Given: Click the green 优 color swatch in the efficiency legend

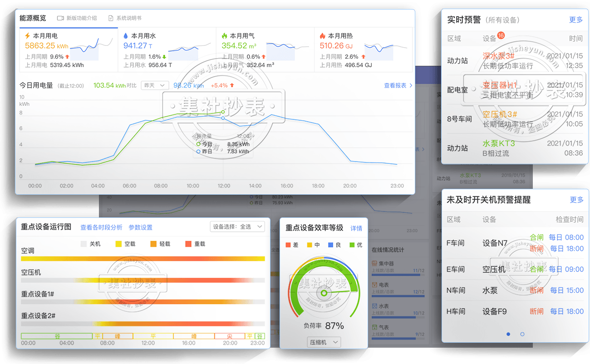Looking at the screenshot, I should click(352, 245).
